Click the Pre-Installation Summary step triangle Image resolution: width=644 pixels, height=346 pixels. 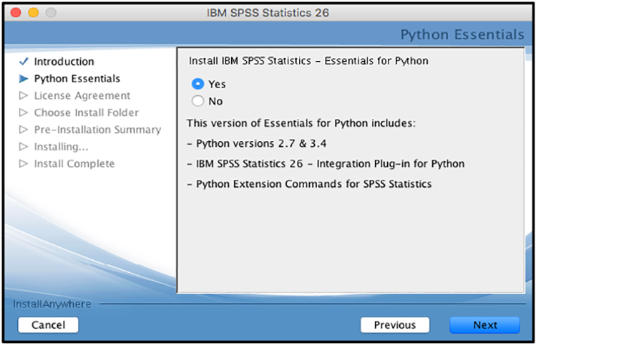click(x=24, y=130)
